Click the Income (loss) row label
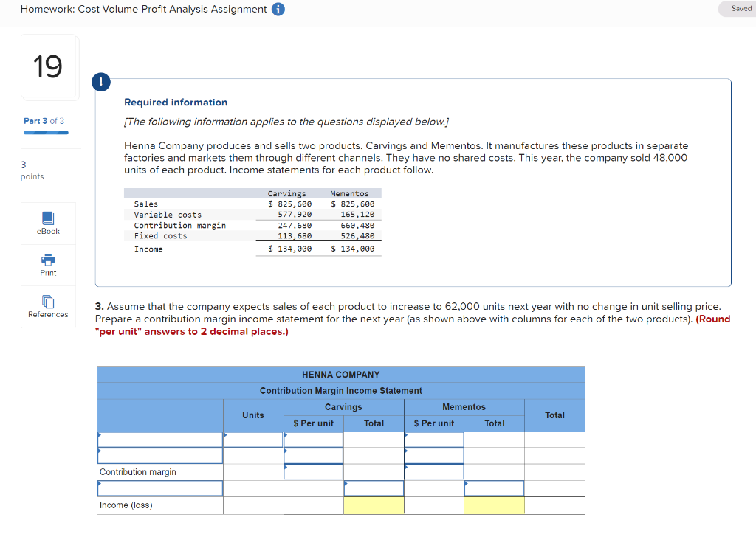 coord(126,505)
